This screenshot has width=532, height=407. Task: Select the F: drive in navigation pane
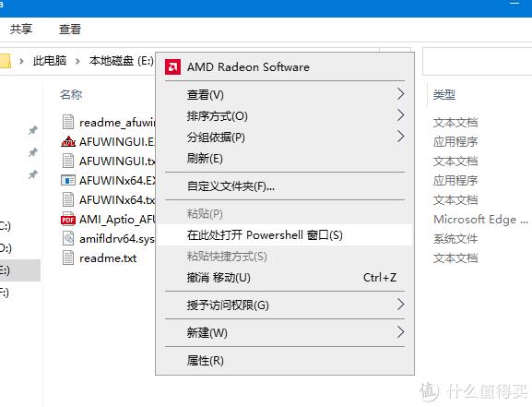click(x=20, y=293)
